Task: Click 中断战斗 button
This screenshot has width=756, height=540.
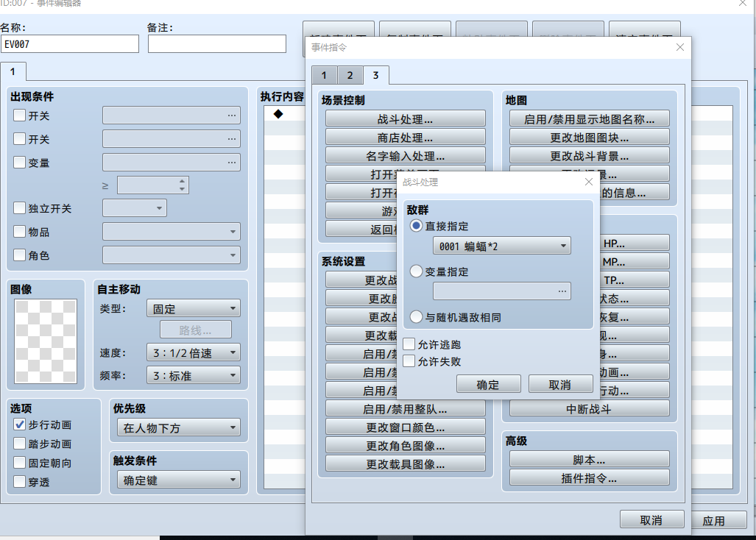Action: tap(589, 409)
